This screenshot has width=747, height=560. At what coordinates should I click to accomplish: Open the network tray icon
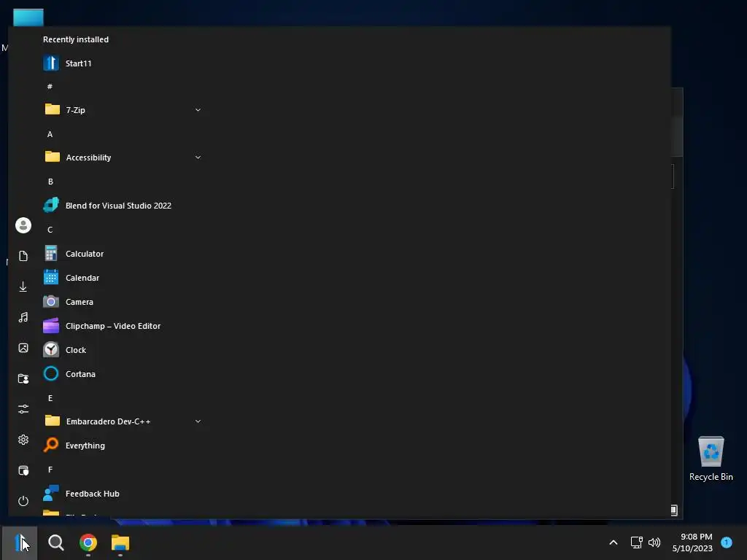(636, 542)
